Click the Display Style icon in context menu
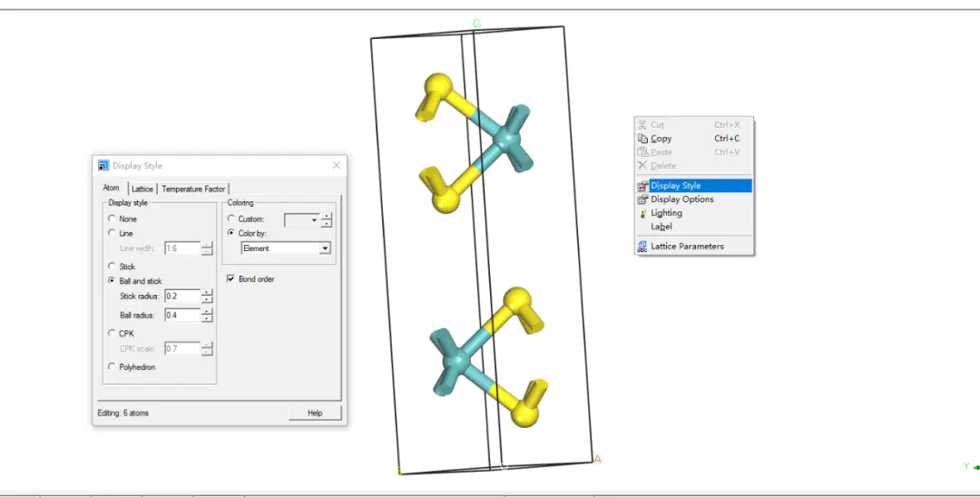This screenshot has width=980, height=497. (642, 185)
